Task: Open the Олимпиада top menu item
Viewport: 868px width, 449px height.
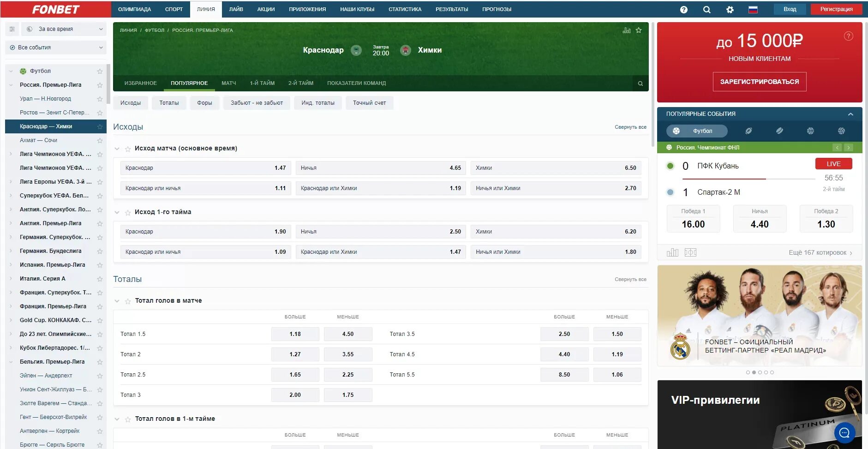Action: click(134, 9)
